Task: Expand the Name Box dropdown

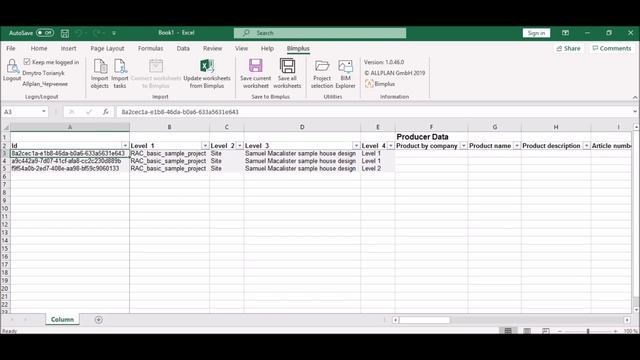Action: (x=44, y=111)
